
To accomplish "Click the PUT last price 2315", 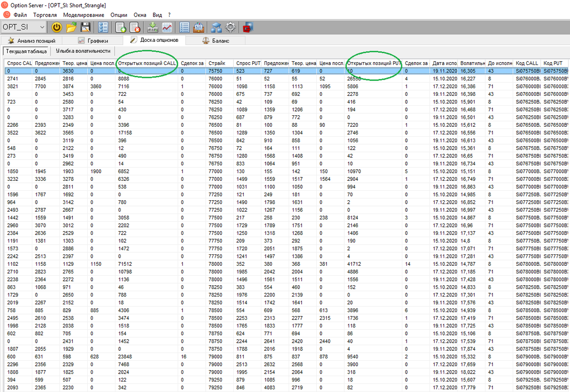I will coord(331,318).
